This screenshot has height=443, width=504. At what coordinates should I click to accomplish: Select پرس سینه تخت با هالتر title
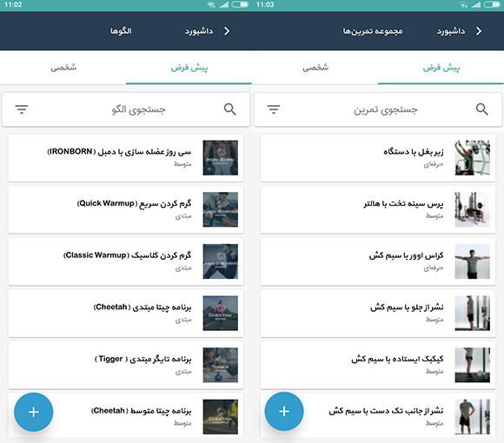[403, 203]
